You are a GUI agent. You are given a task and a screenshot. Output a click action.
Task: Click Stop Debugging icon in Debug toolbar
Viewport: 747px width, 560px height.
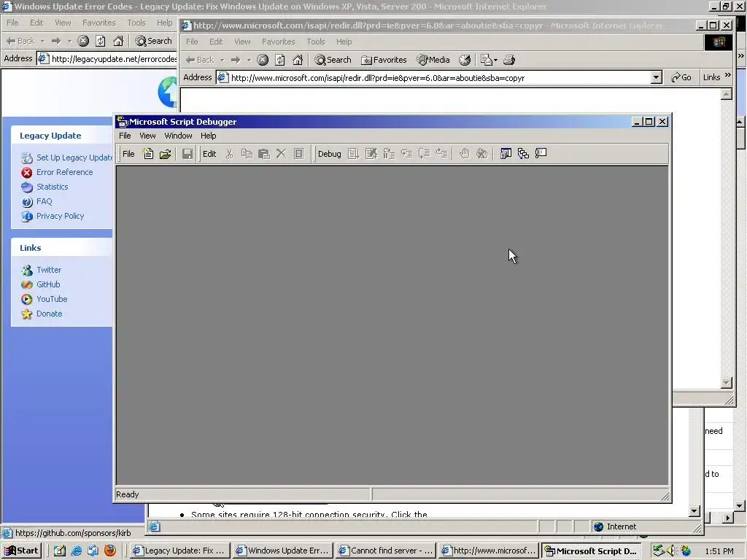pyautogui.click(x=371, y=154)
